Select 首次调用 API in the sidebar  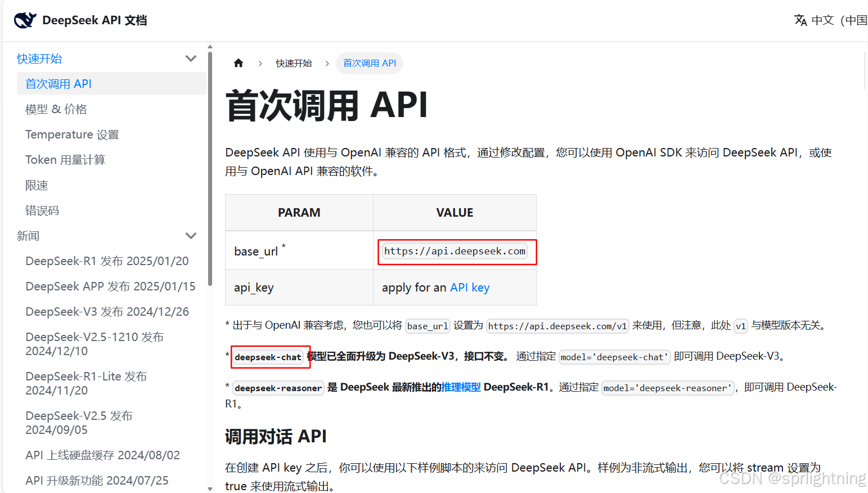pyautogui.click(x=111, y=84)
